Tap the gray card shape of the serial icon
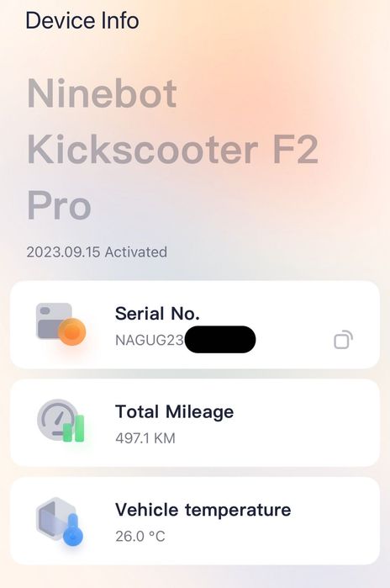This screenshot has width=390, height=588. coord(53,320)
